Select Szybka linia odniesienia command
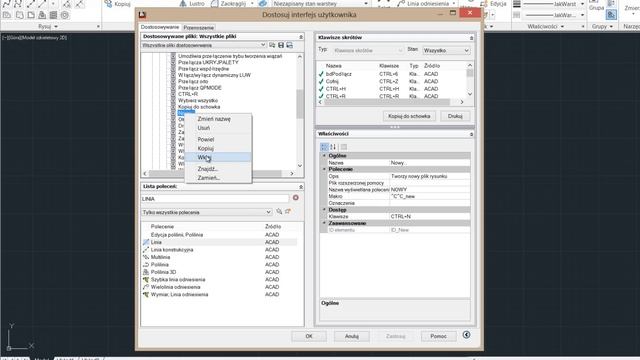This screenshot has width=640, height=360. 219,280
